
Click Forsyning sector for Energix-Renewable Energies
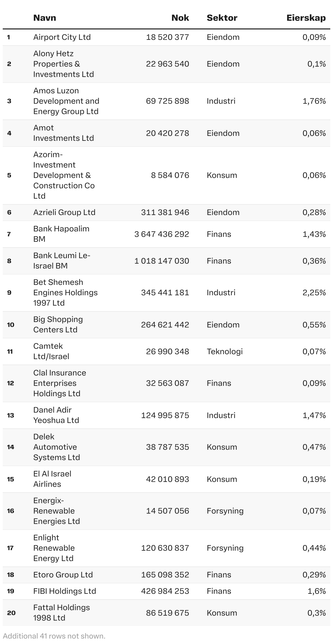click(225, 511)
